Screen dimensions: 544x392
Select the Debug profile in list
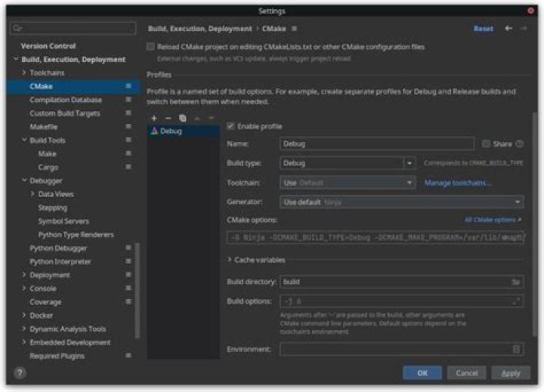(x=184, y=131)
